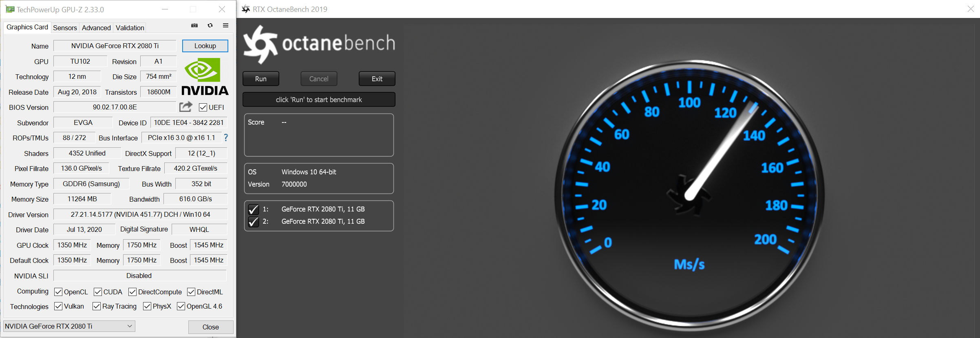Click the NVIDIA SLI status field

[x=139, y=276]
